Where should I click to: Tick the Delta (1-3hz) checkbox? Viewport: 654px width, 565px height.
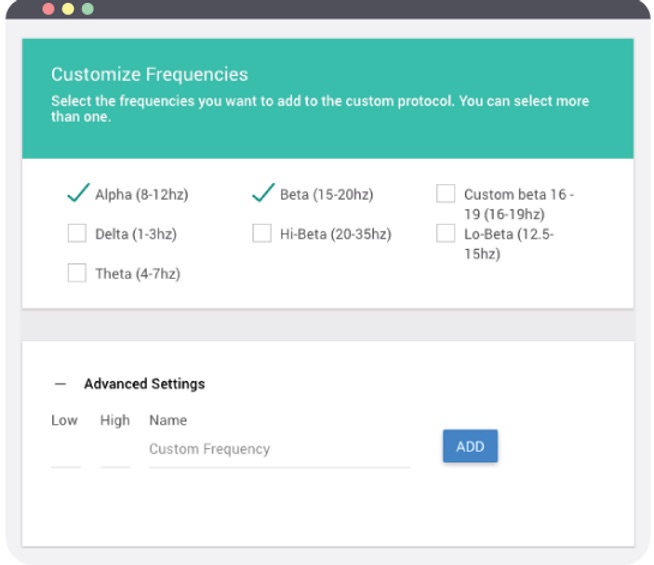tap(76, 234)
